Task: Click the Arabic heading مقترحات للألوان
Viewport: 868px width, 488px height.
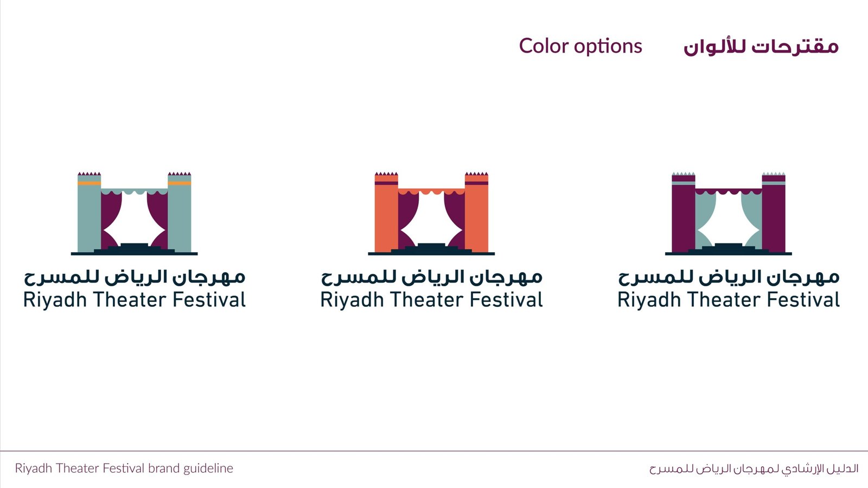Action: pos(761,46)
